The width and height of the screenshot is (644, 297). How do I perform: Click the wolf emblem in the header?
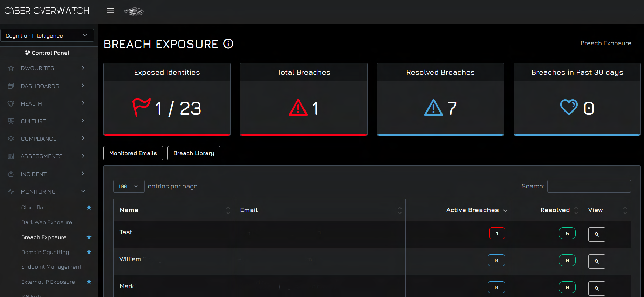[x=133, y=12]
